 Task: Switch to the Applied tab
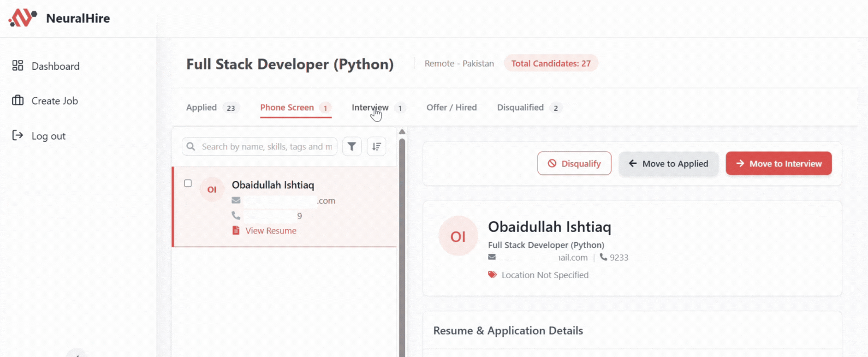coord(202,107)
